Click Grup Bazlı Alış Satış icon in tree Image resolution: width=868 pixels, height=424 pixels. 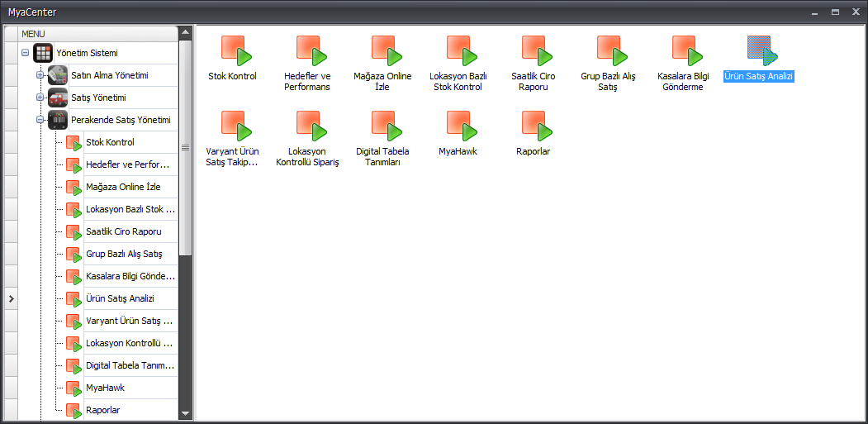(x=74, y=255)
